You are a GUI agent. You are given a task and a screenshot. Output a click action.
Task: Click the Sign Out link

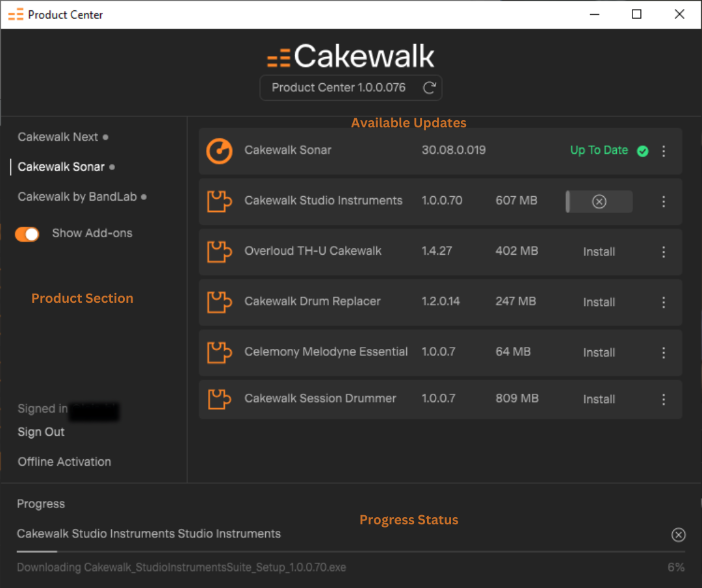(x=41, y=432)
